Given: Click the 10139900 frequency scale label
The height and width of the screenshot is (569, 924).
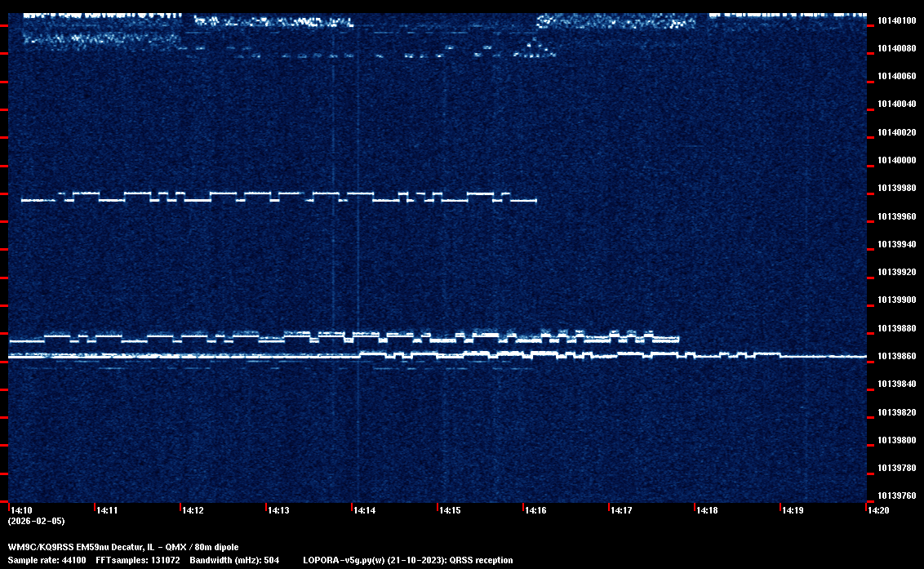Looking at the screenshot, I should coord(896,300).
